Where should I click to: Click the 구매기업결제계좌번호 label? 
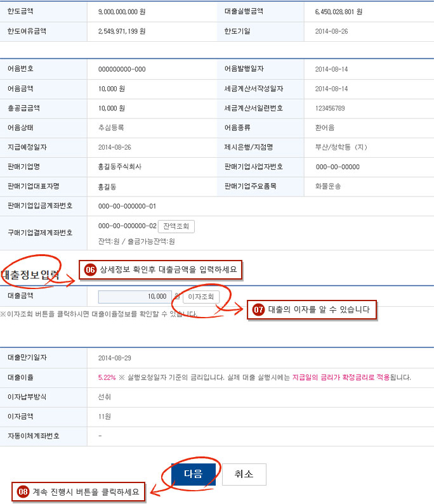click(40, 233)
